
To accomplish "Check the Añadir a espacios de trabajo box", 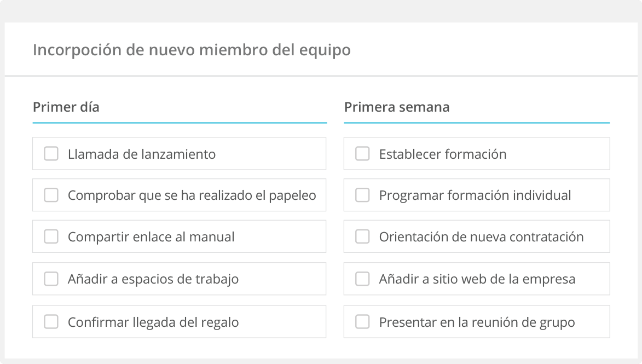I will [x=51, y=279].
